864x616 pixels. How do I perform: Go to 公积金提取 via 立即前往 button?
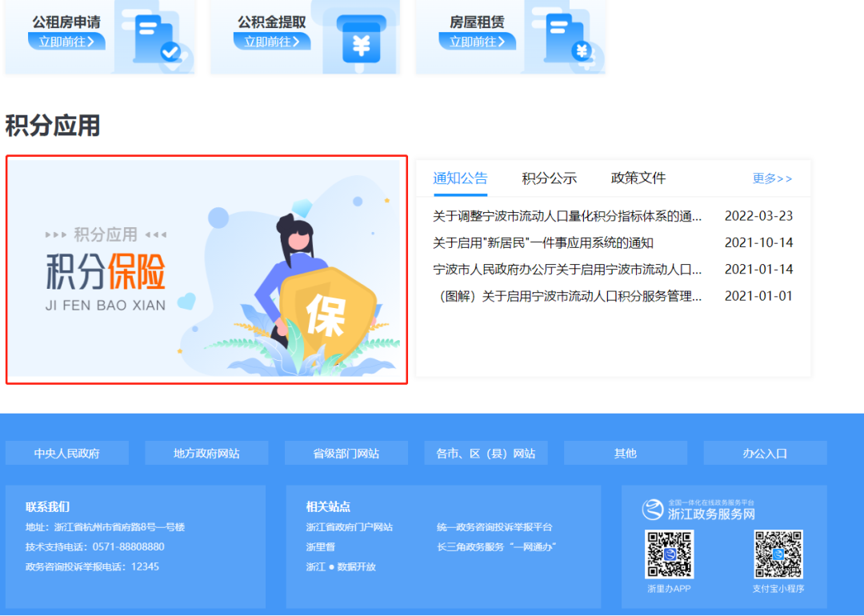point(272,42)
